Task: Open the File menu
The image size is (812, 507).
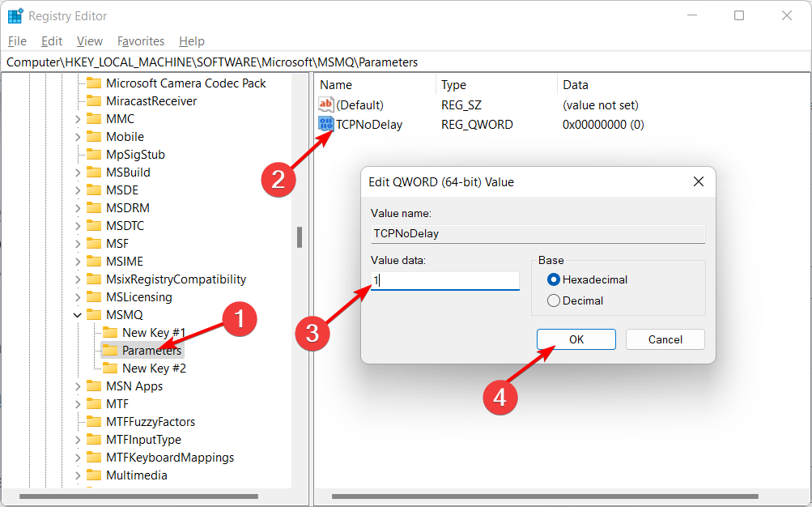Action: click(x=17, y=41)
